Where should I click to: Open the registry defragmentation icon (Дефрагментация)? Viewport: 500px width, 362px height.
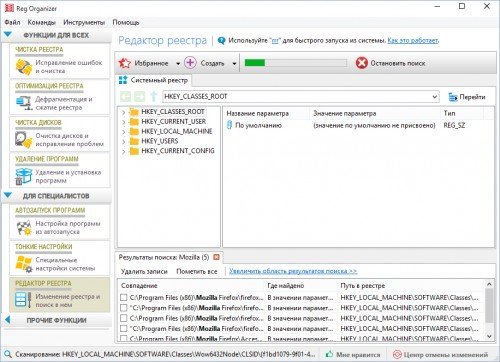click(24, 103)
